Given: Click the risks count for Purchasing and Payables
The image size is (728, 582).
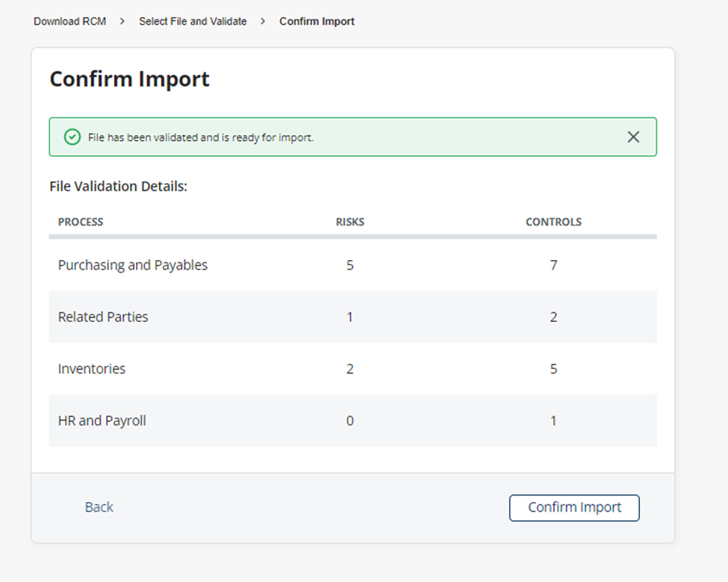Looking at the screenshot, I should (x=350, y=265).
